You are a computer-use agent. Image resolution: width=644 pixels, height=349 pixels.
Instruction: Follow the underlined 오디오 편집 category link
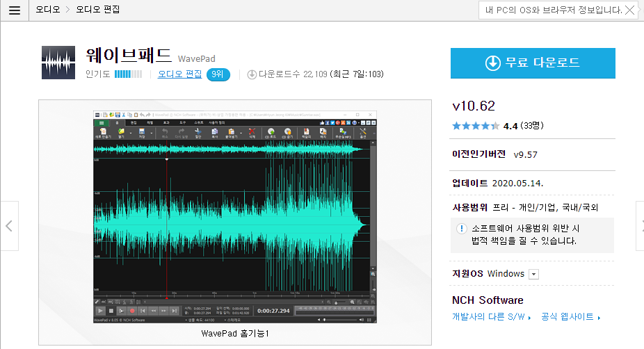coord(179,74)
